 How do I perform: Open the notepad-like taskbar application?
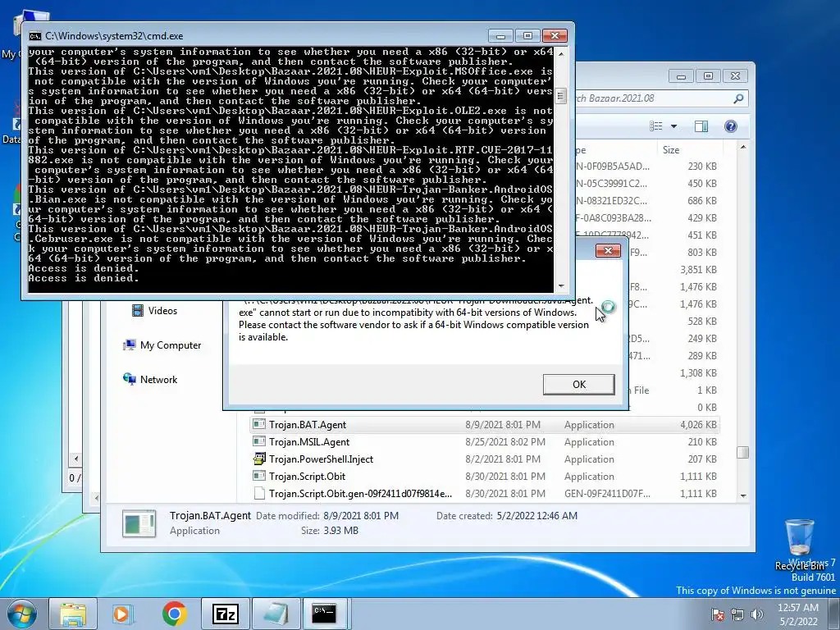pyautogui.click(x=276, y=614)
